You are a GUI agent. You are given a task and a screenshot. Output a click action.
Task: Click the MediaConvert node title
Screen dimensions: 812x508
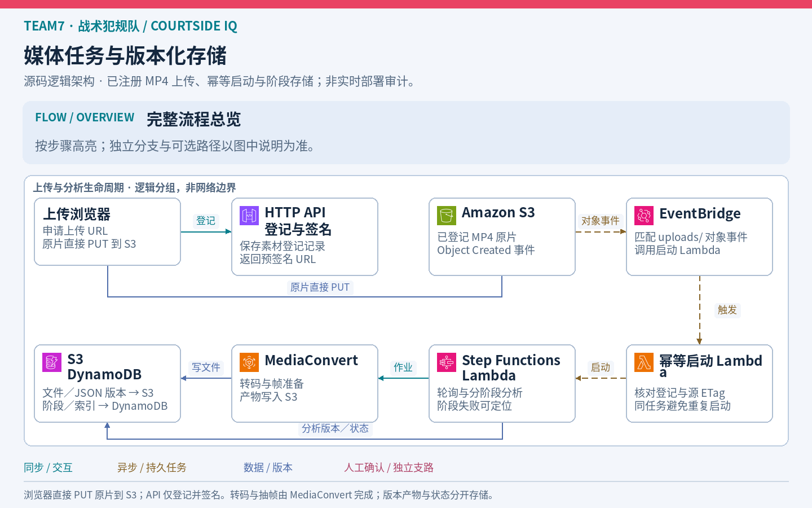311,360
